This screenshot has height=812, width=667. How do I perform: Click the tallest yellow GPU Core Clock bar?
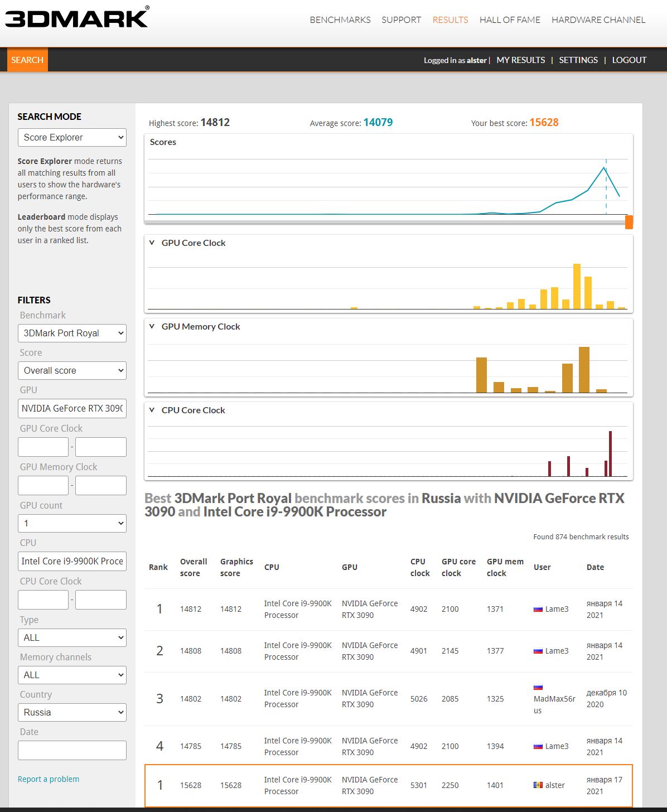click(577, 286)
